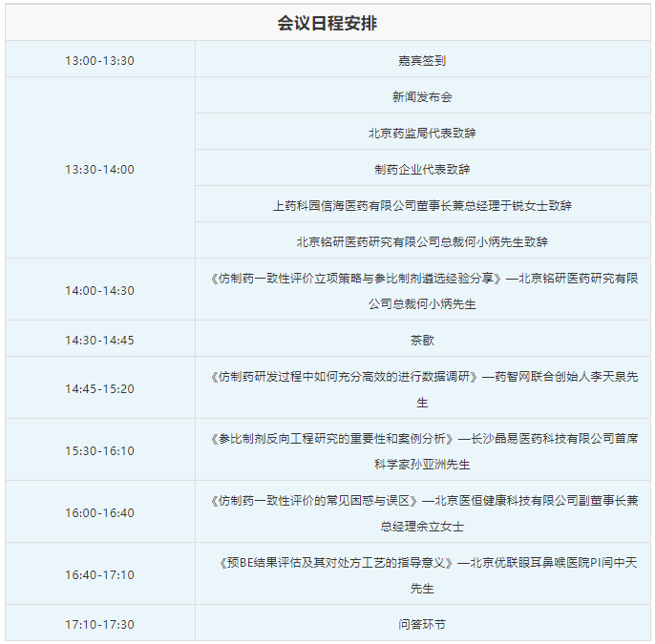Select the 问答环节 agenda entry
655x644 pixels.
[422, 624]
